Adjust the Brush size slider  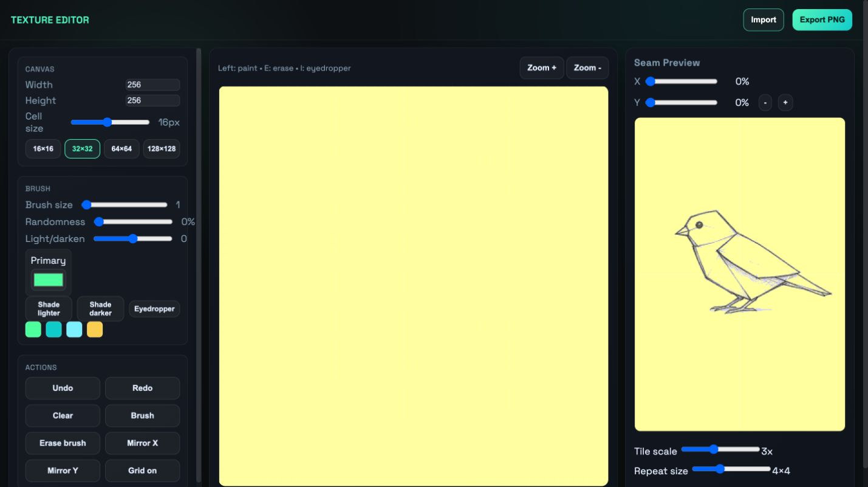[x=125, y=205]
